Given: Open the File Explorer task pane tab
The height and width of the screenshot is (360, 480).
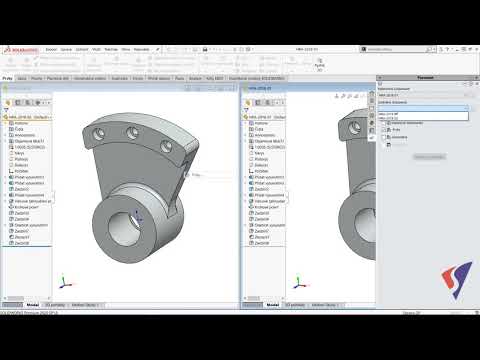Looking at the screenshot, I should click(372, 108).
